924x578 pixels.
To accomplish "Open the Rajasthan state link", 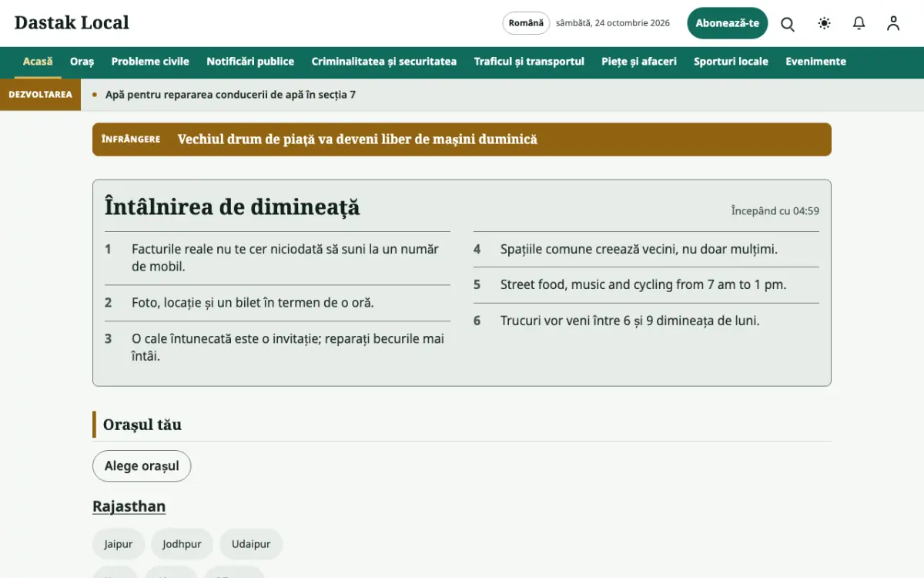I will 129,506.
